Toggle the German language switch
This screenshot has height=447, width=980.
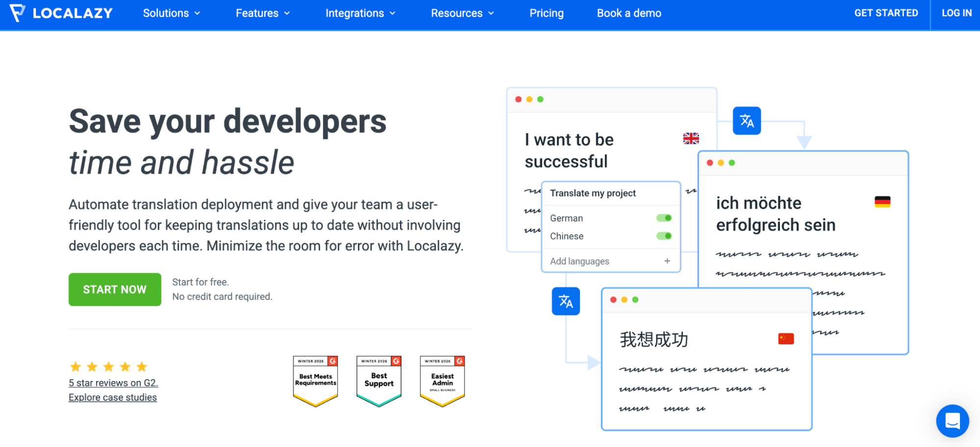coord(664,218)
